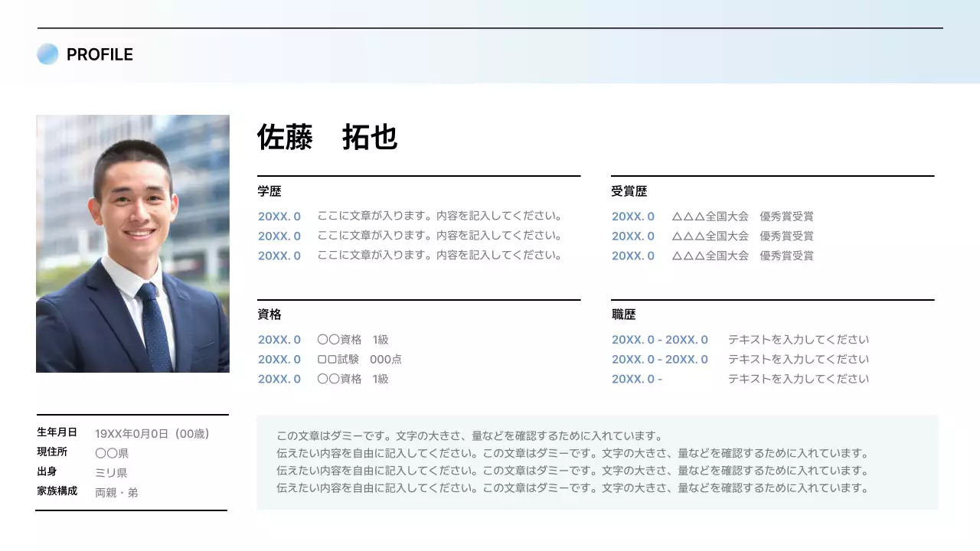Viewport: 980px width, 551px height.
Task: Select the 学歴 section heading
Action: pos(268,191)
